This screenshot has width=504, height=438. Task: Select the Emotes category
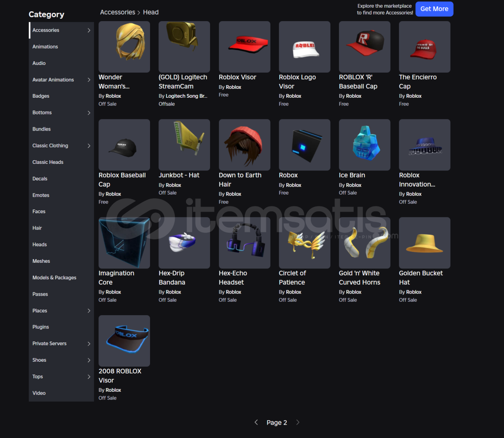tap(61, 195)
